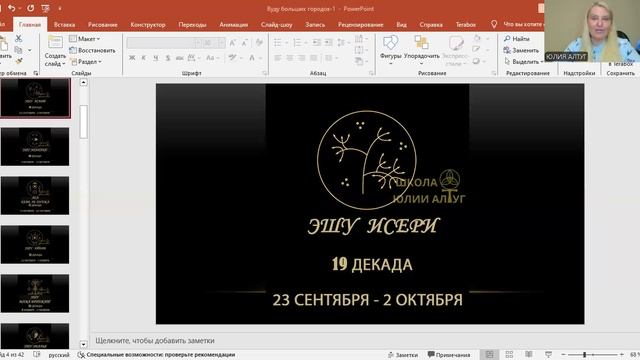This screenshot has height=360, width=640.
Task: Click the Найти magnifier search command
Action: 517,39
